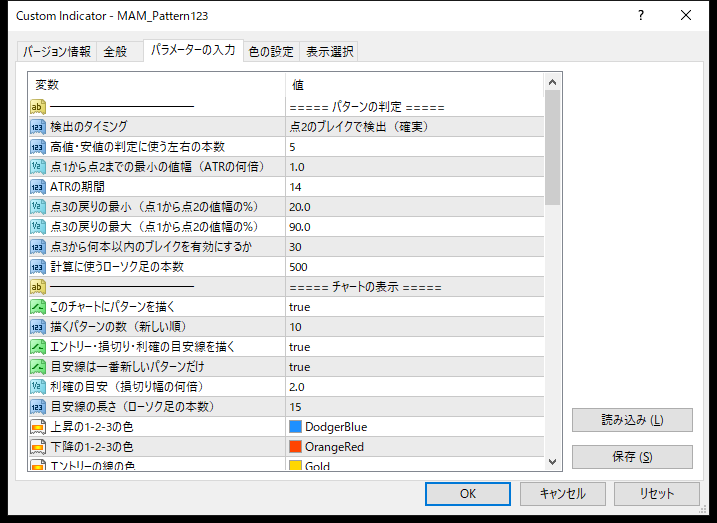Edit value 500 for ローソク足の本数

(x=415, y=267)
